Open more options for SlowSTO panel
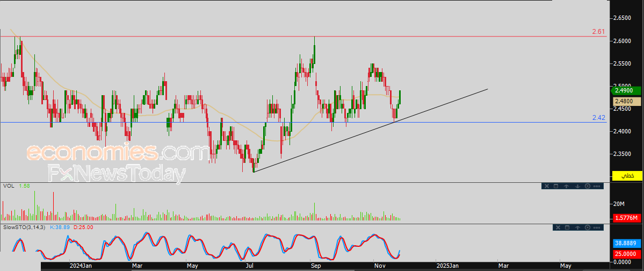The width and height of the screenshot is (644, 271). click(x=597, y=227)
